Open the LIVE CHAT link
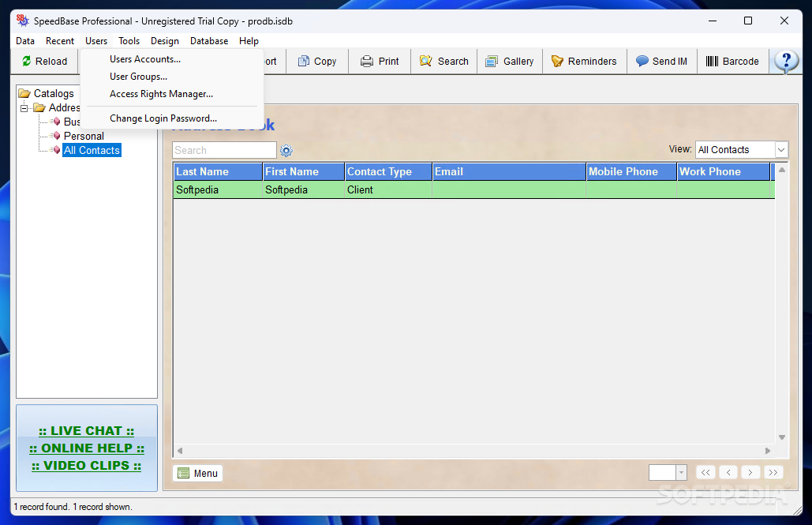The height and width of the screenshot is (525, 812). point(86,431)
